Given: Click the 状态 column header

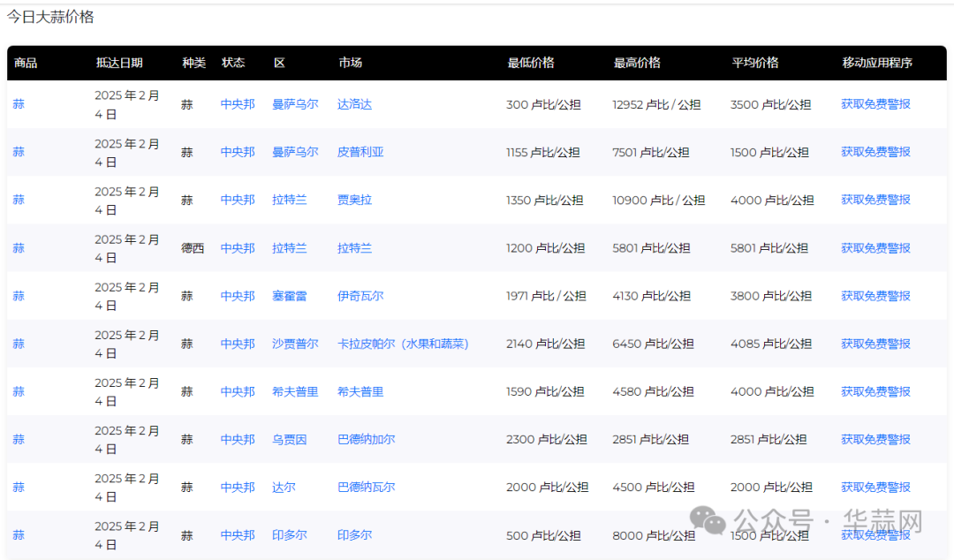Looking at the screenshot, I should (233, 63).
